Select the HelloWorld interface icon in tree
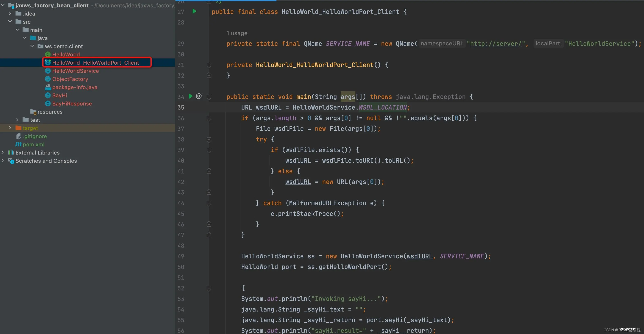 tap(48, 54)
